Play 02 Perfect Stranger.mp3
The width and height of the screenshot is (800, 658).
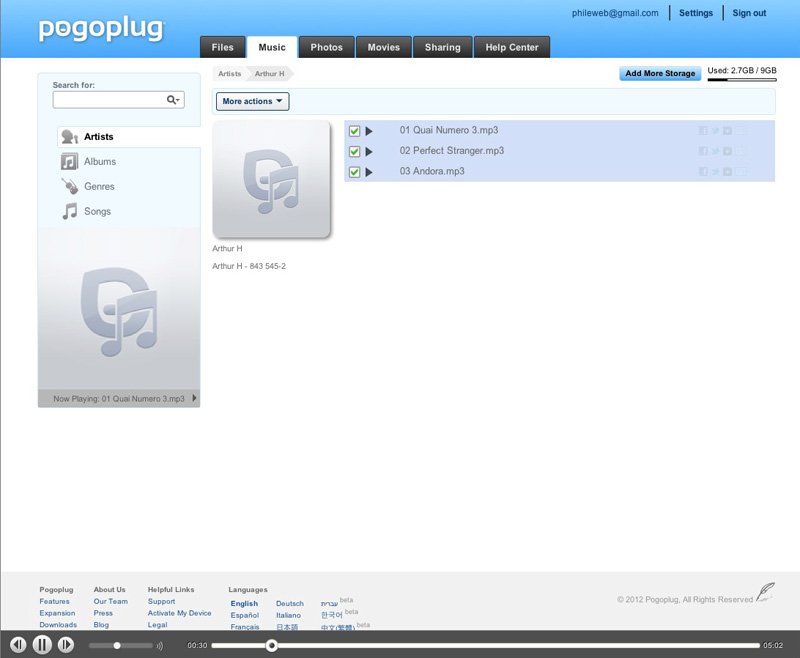[369, 152]
